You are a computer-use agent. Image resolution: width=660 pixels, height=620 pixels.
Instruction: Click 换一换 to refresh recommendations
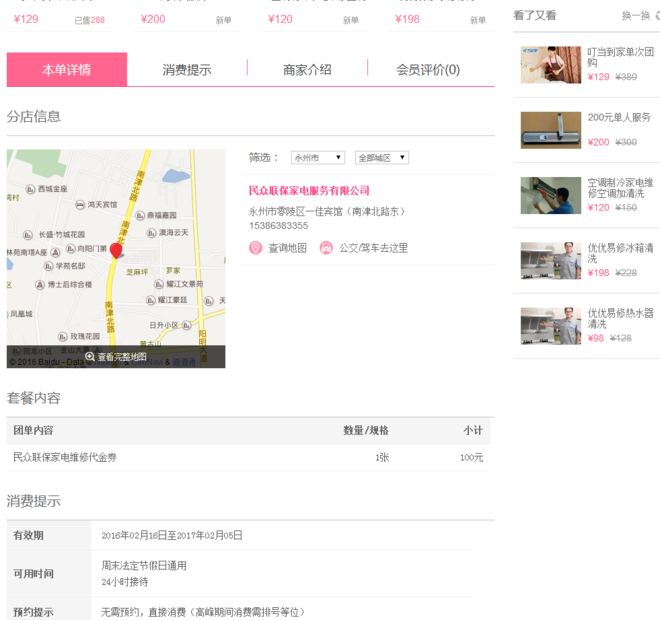click(636, 16)
